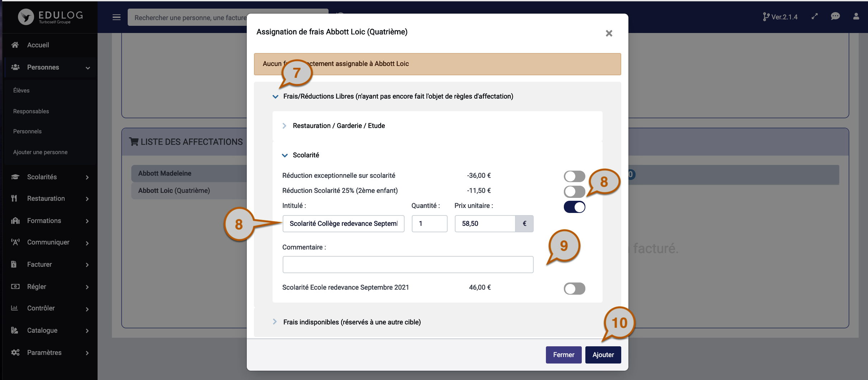
Task: Expand Restauration / Garderie / Etude chevron
Action: [x=284, y=126]
